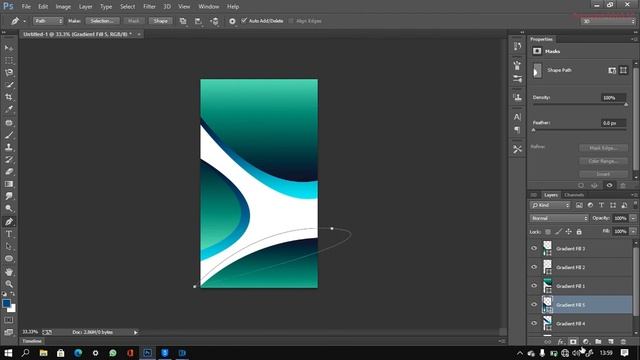Create a new layer group
The image size is (640, 360).
coord(598,341)
